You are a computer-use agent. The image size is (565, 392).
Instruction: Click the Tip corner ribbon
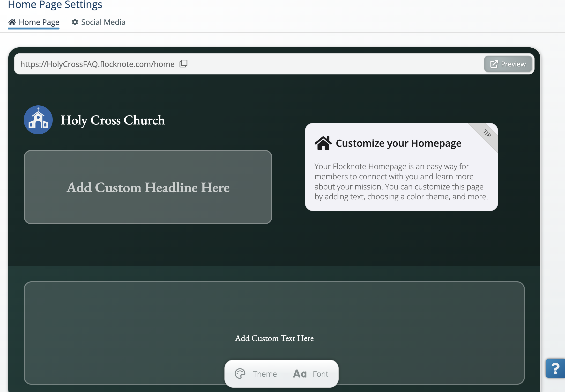point(487,133)
